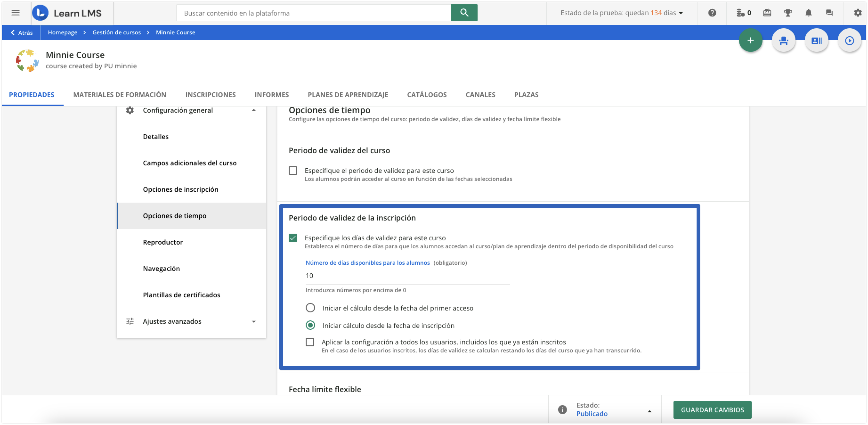Click the Configuración general gear icon
The image size is (868, 425).
click(130, 110)
